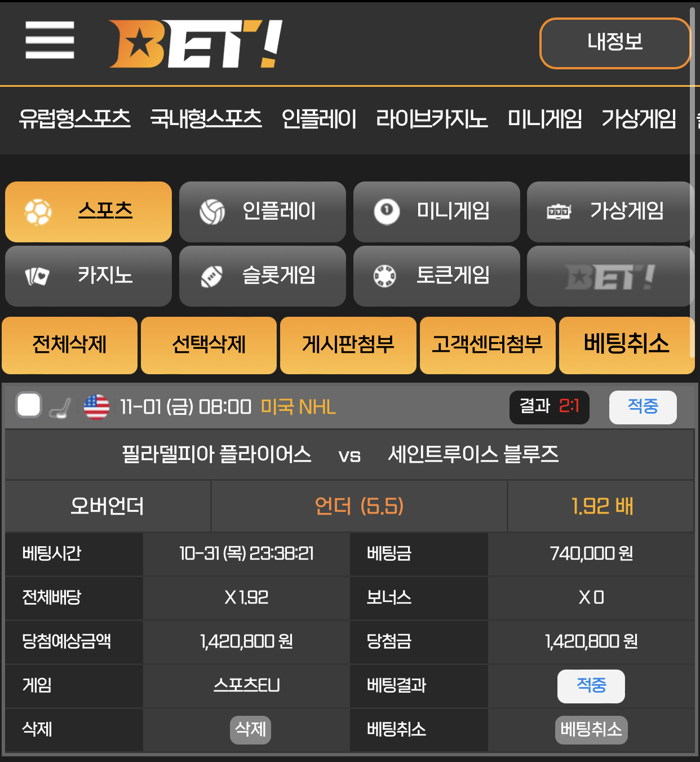Viewport: 700px width, 762px height.
Task: Click the slot machine 가상게임 icon
Action: click(x=559, y=212)
